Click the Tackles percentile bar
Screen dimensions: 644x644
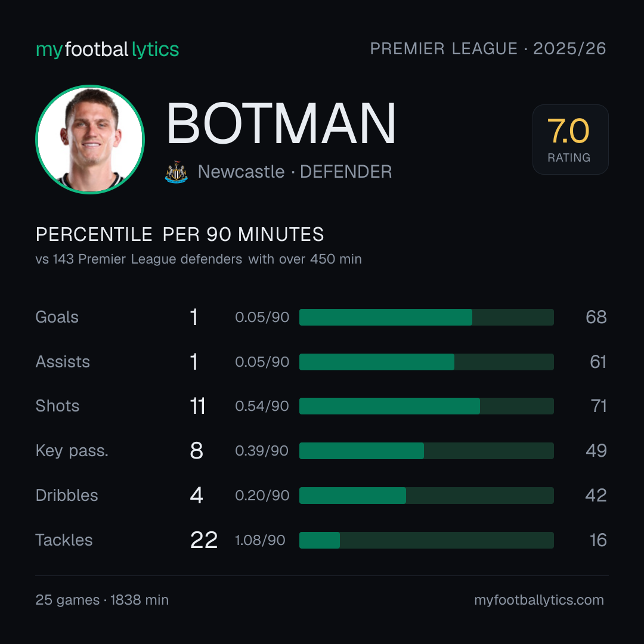[426, 540]
